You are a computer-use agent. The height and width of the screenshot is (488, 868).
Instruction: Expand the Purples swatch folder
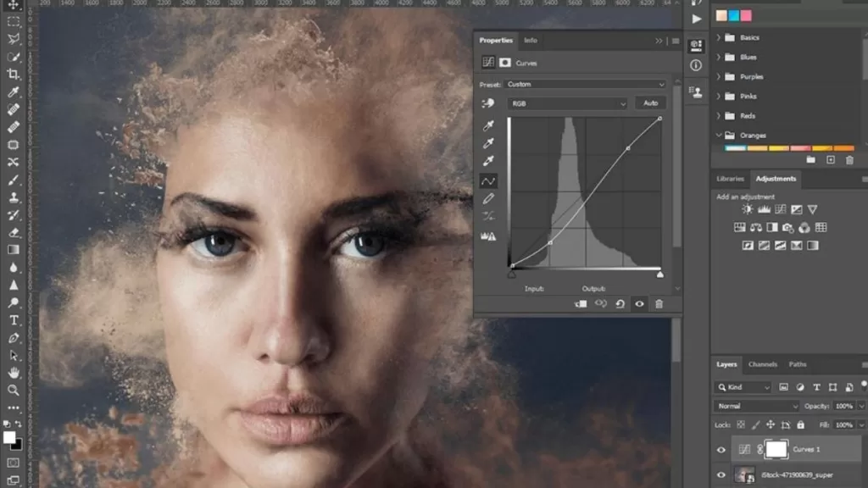point(719,77)
